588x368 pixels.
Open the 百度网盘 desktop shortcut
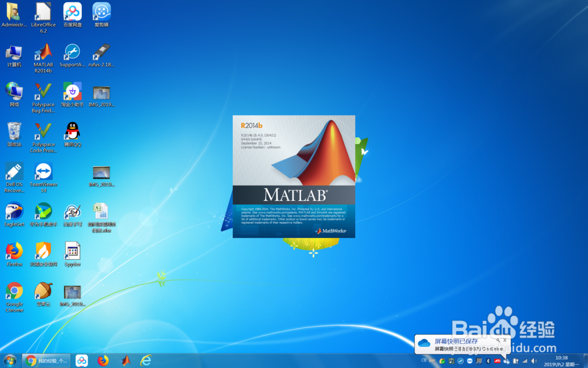click(72, 15)
